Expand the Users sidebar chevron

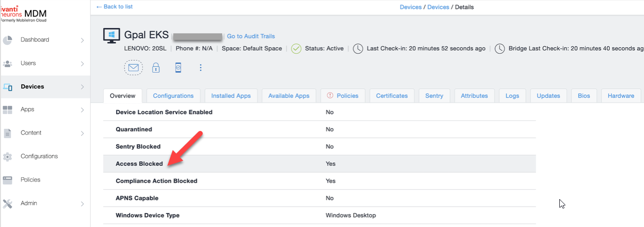pyautogui.click(x=82, y=64)
